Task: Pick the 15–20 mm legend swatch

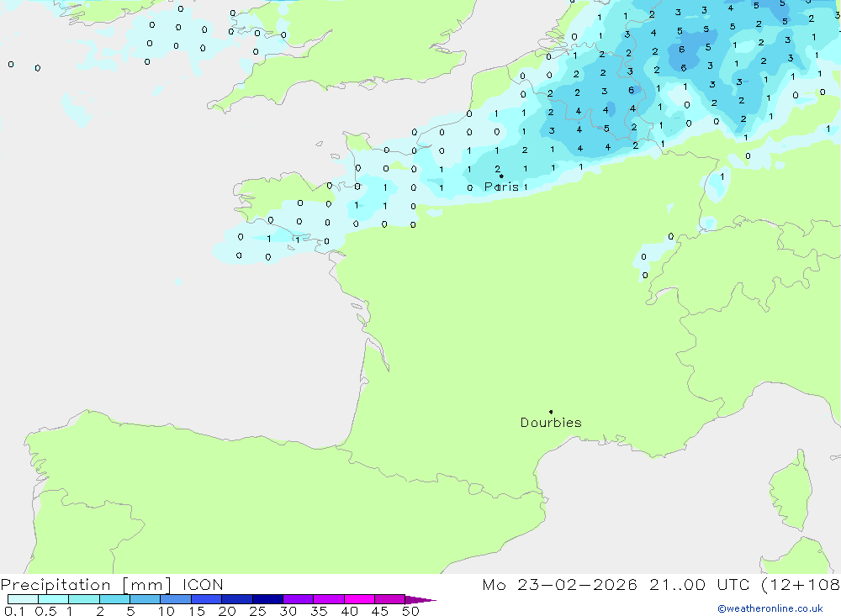Action: [x=206, y=599]
